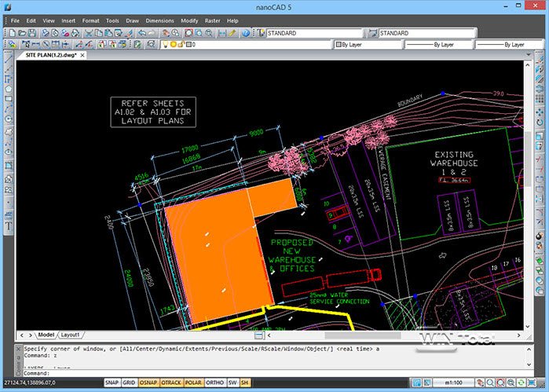Image resolution: width=549 pixels, height=392 pixels.
Task: Switch to the Layout1 tab
Action: (71, 335)
